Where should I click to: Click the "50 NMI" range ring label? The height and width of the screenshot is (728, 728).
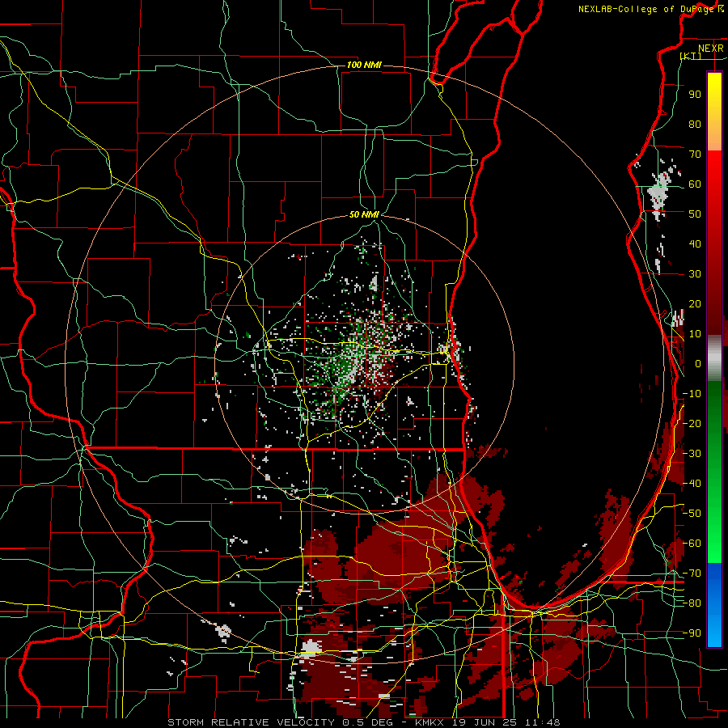[x=364, y=214]
